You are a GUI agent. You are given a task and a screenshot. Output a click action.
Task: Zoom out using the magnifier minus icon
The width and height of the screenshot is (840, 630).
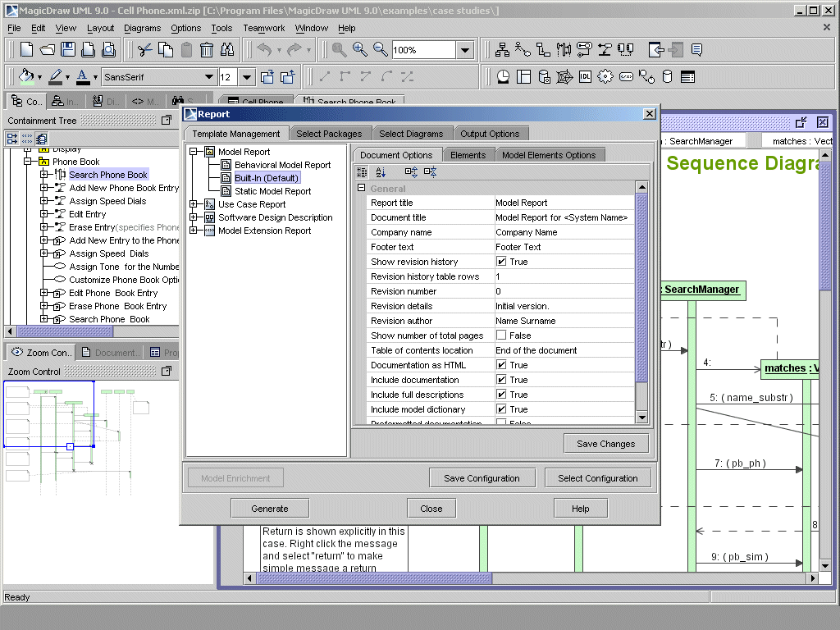pyautogui.click(x=381, y=50)
